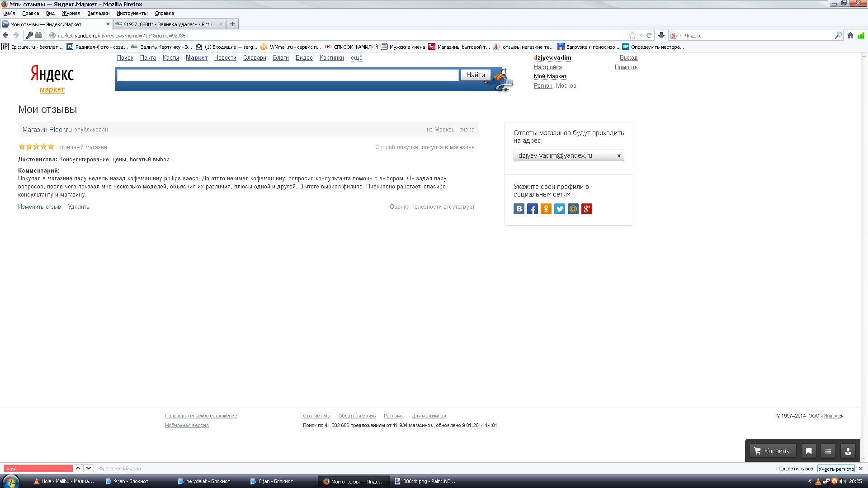Image resolution: width=868 pixels, height=488 pixels.
Task: Click the VKontakte social profile icon
Action: (519, 209)
